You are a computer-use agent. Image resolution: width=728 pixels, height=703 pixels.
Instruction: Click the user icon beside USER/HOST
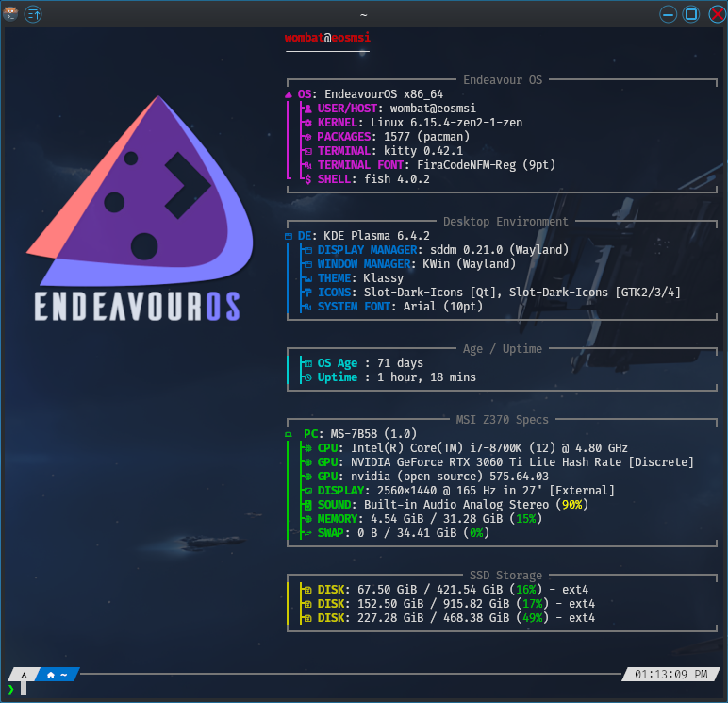tap(307, 109)
